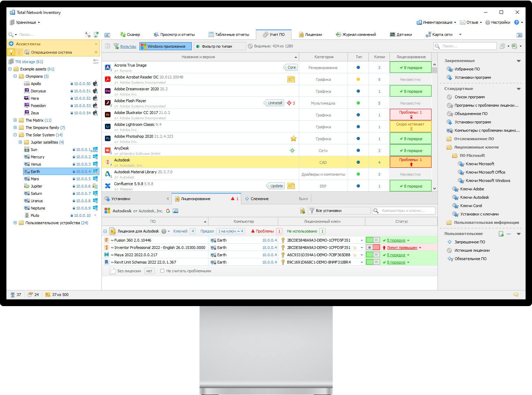
Task: Click the lightbulb assistant icon
Action: 11,52
